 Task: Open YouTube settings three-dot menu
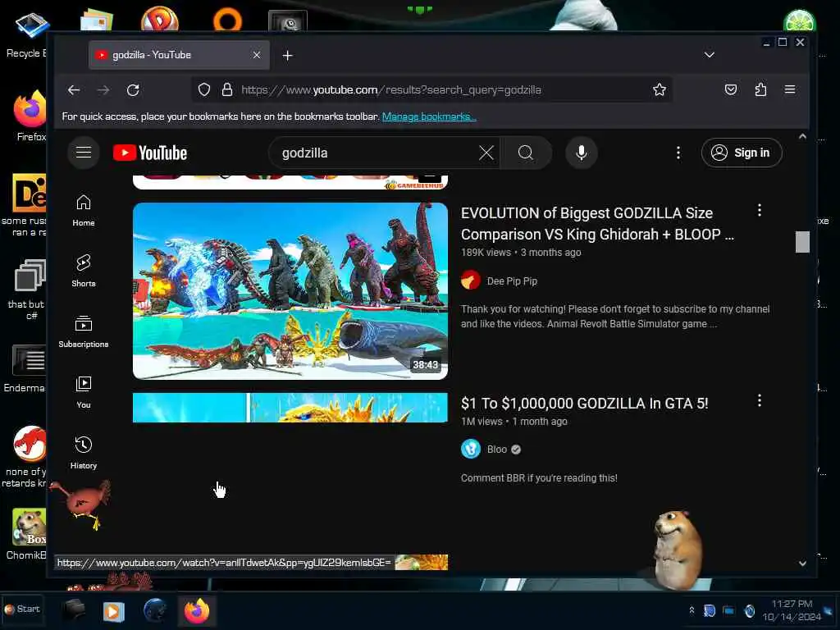click(678, 153)
